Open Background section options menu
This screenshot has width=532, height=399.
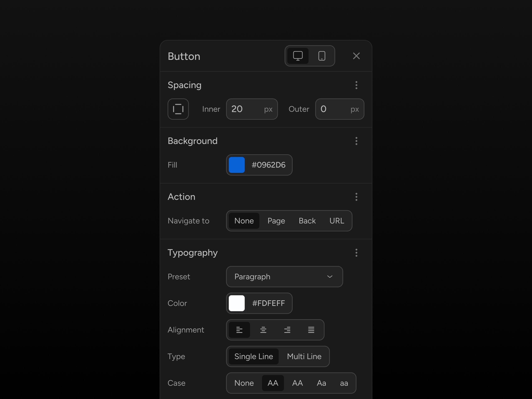(356, 141)
